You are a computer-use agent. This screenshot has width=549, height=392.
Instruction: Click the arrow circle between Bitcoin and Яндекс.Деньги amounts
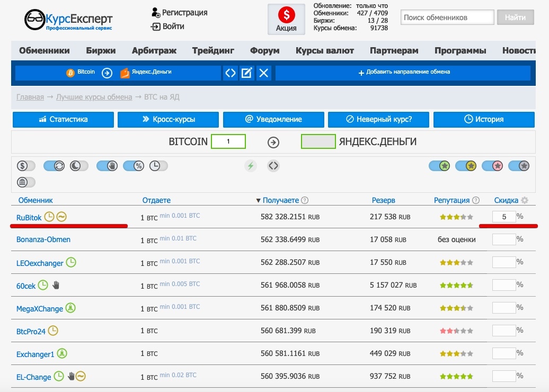tap(273, 142)
